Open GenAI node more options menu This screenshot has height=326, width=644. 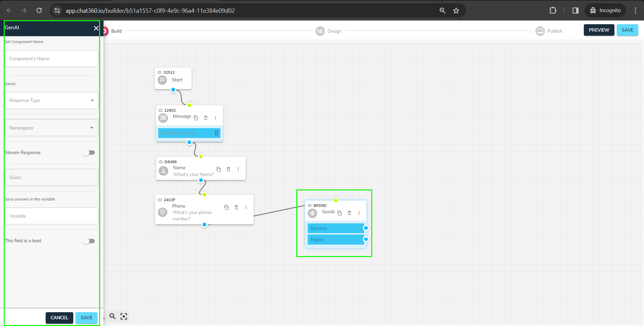click(359, 213)
